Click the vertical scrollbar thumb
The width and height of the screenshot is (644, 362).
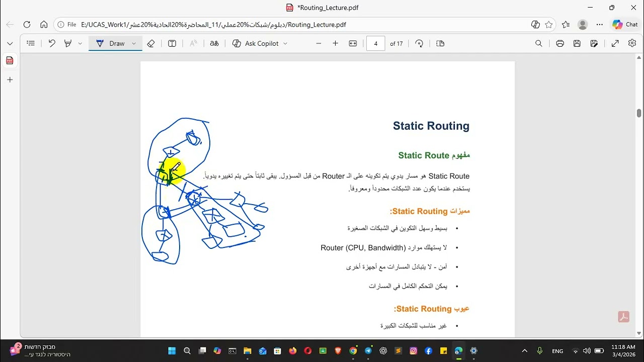click(639, 113)
